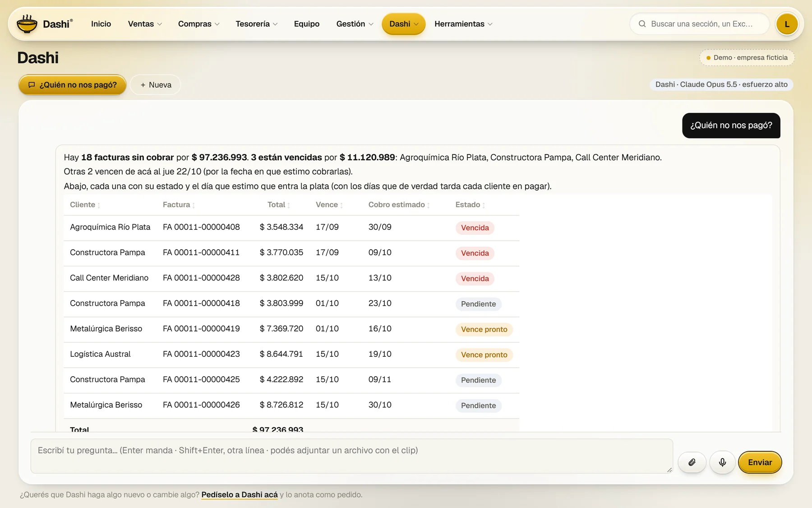Click the paperclip attach file icon

pyautogui.click(x=692, y=462)
